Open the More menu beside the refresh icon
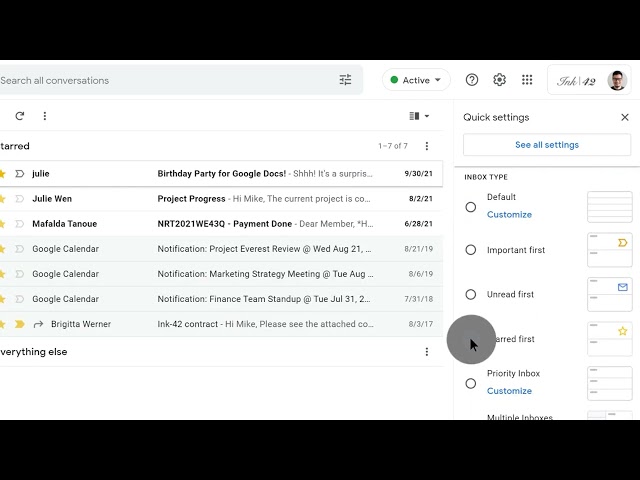This screenshot has width=640, height=480. pos(45,116)
